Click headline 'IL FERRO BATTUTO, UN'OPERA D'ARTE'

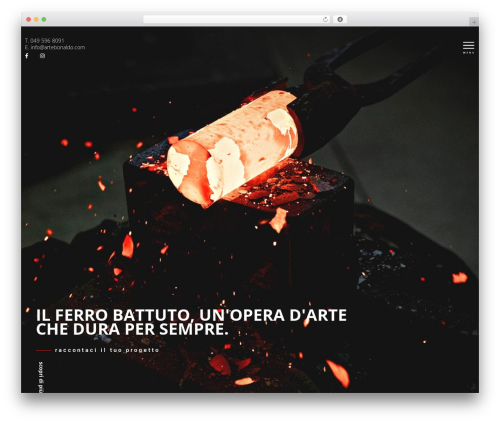tap(191, 315)
